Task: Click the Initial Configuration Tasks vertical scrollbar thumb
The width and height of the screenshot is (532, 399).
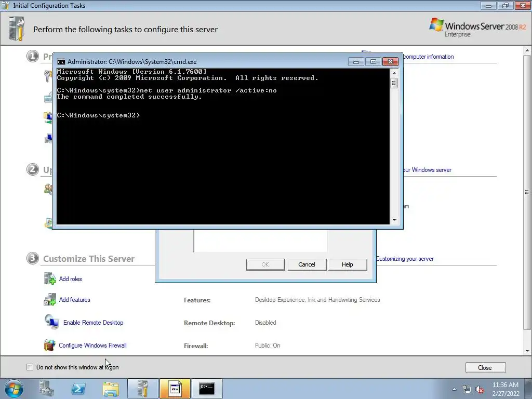Action: pyautogui.click(x=527, y=192)
